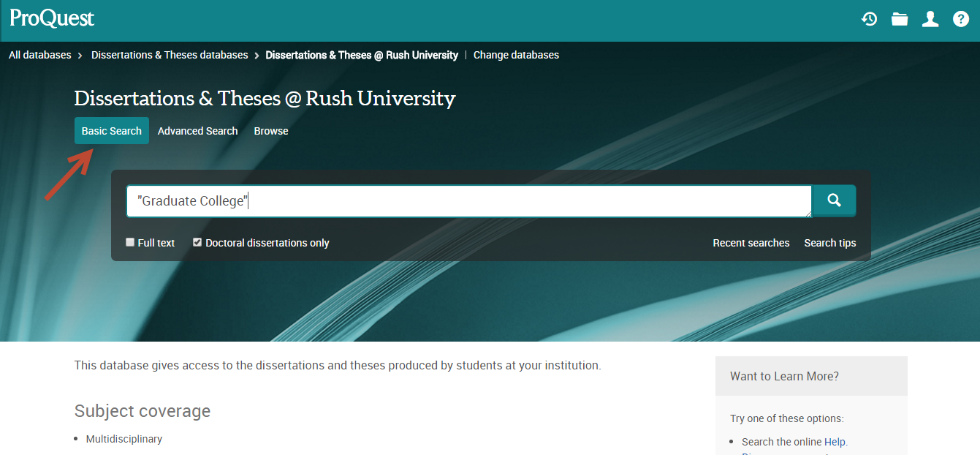This screenshot has width=980, height=455.
Task: Open Dissertations & Theses databases breadcrumb
Action: [x=170, y=55]
